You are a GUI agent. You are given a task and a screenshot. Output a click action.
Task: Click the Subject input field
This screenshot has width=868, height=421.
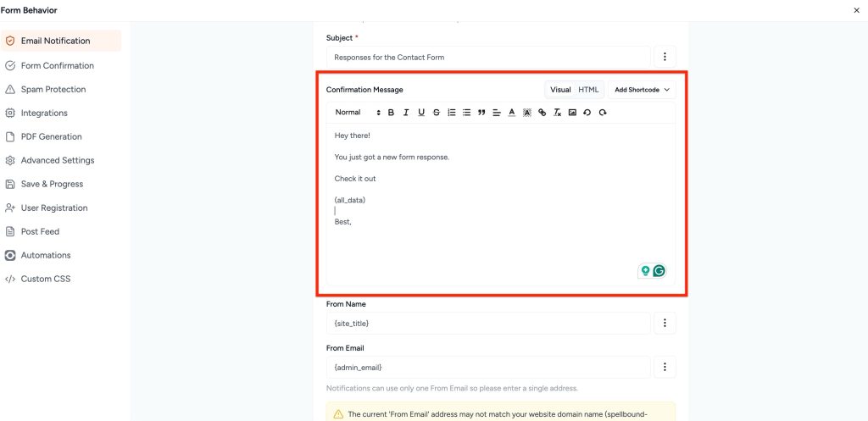click(488, 57)
